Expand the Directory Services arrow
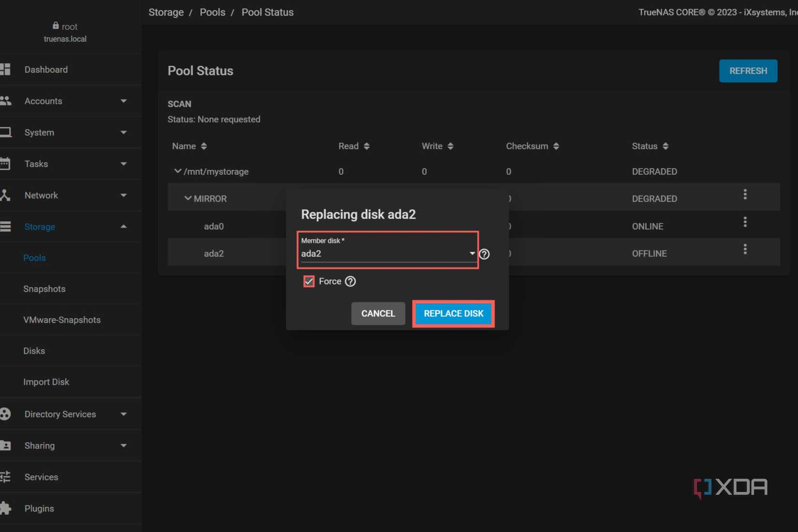Screen dimensions: 798x532 pyautogui.click(x=124, y=414)
